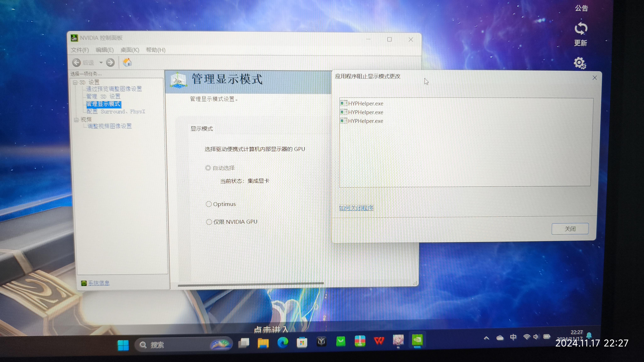
Task: Expand the hidden tray icons chevron
Action: pyautogui.click(x=486, y=338)
